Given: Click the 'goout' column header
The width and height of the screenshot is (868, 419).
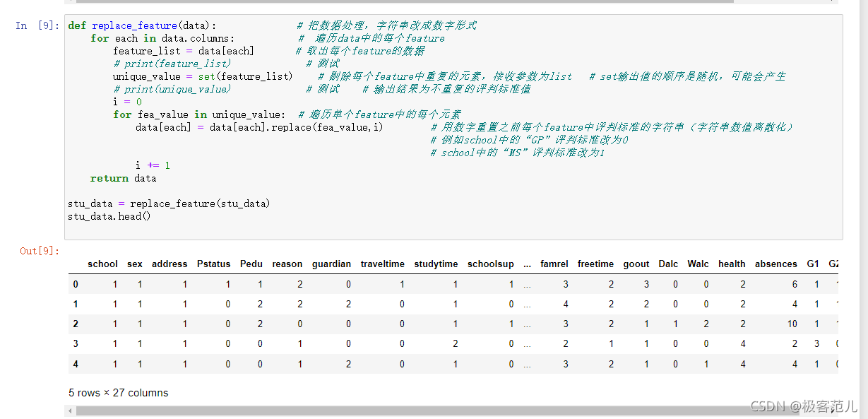Looking at the screenshot, I should [x=636, y=264].
